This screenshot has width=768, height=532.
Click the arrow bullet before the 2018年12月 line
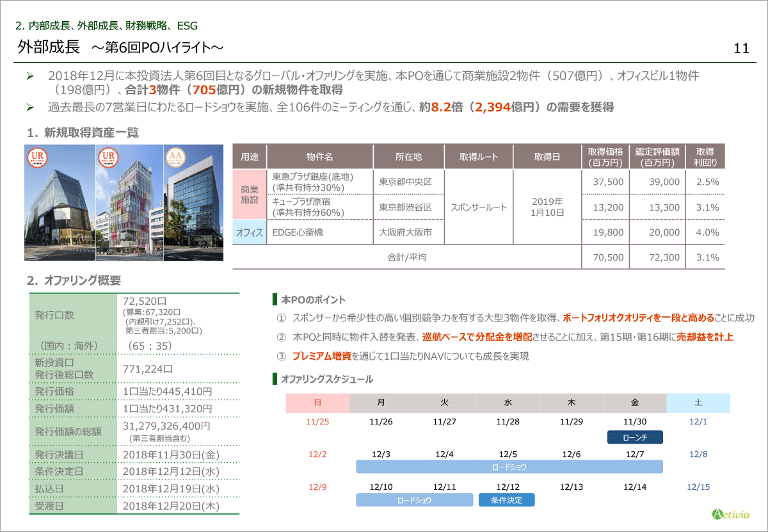29,76
